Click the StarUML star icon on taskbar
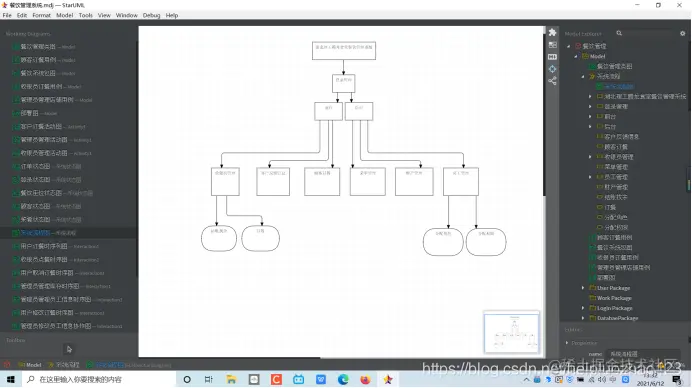 [388, 379]
